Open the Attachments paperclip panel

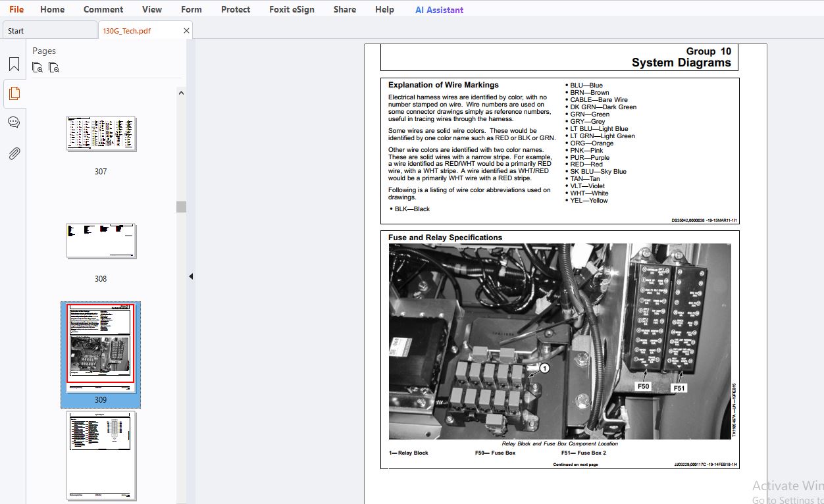[14, 153]
